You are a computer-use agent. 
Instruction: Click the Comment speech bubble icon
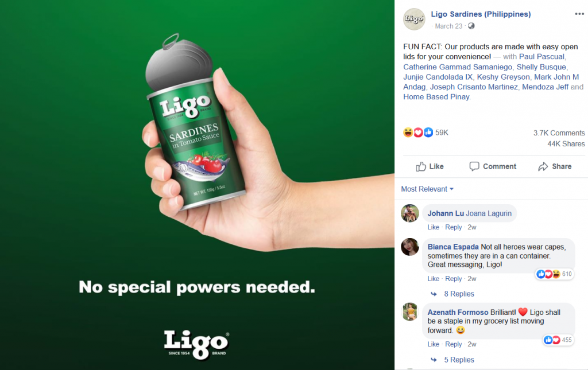[x=474, y=166]
